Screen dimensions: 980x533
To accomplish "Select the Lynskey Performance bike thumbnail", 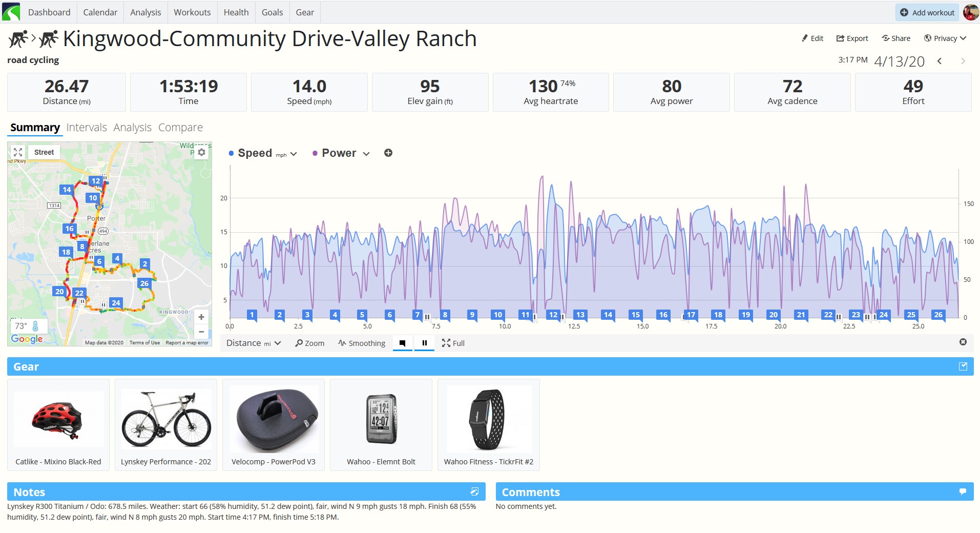I will [x=166, y=424].
